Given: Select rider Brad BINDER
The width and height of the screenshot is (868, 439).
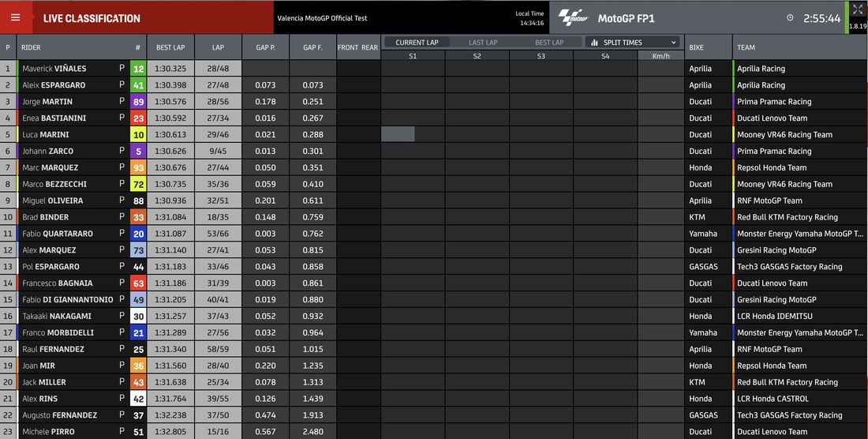Looking at the screenshot, I should click(46, 217).
